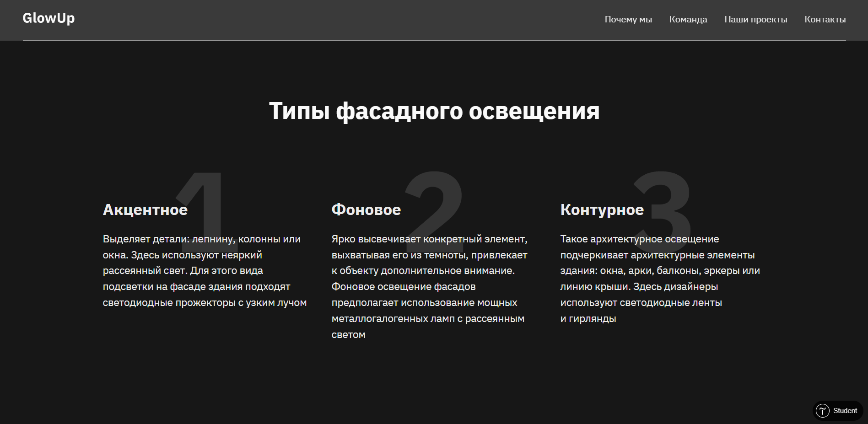The height and width of the screenshot is (424, 868).
Task: Click the Фоновое column title
Action: (366, 209)
